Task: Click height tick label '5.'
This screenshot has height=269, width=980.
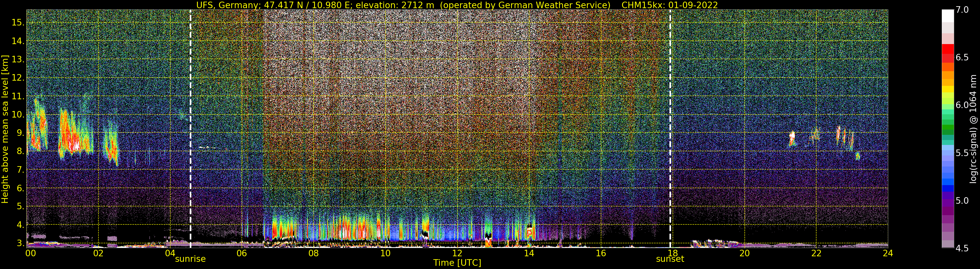Action: 21,206
